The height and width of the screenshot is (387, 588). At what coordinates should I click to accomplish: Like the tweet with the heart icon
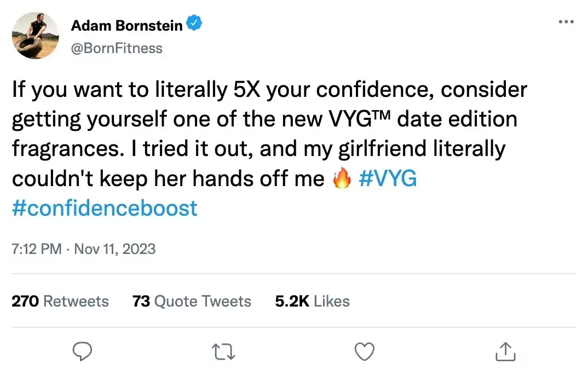(x=365, y=352)
